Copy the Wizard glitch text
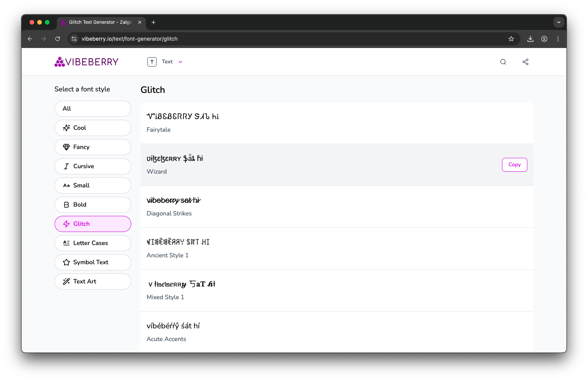The image size is (588, 381). [x=514, y=164]
